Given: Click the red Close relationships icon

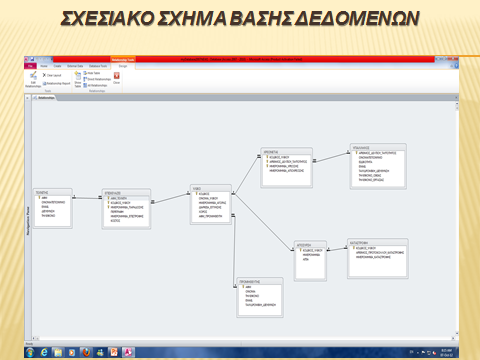Looking at the screenshot, I should pos(116,76).
